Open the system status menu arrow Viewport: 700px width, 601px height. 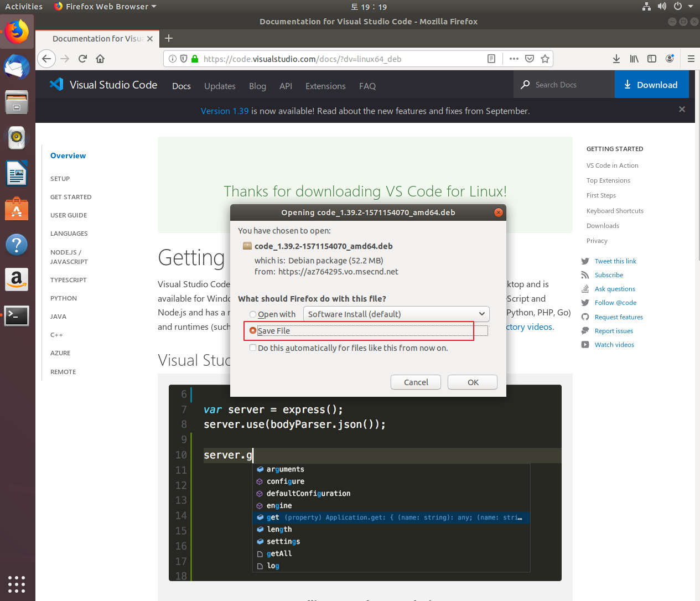pyautogui.click(x=691, y=7)
